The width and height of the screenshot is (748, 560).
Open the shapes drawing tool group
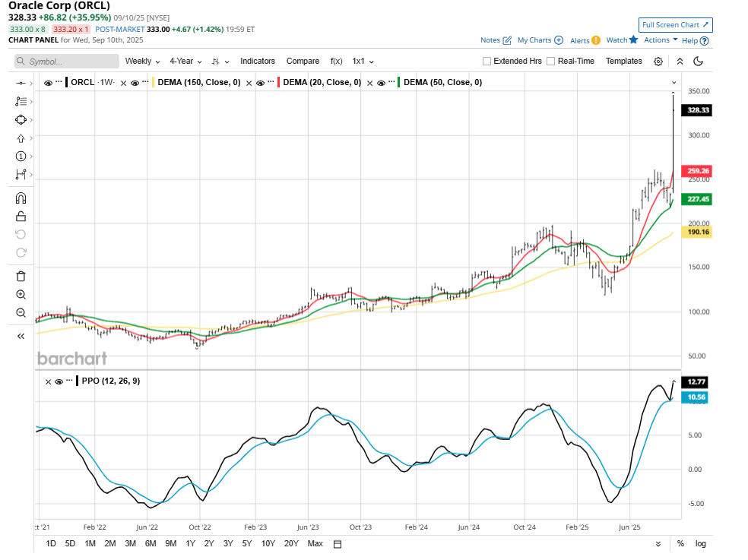(x=21, y=120)
